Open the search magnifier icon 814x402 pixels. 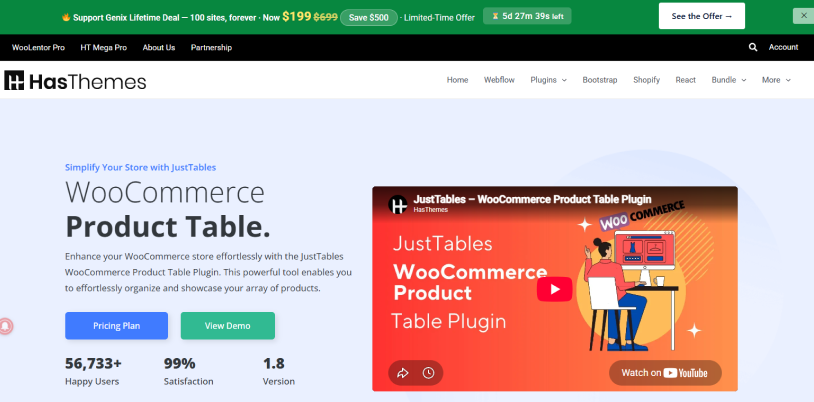point(753,47)
